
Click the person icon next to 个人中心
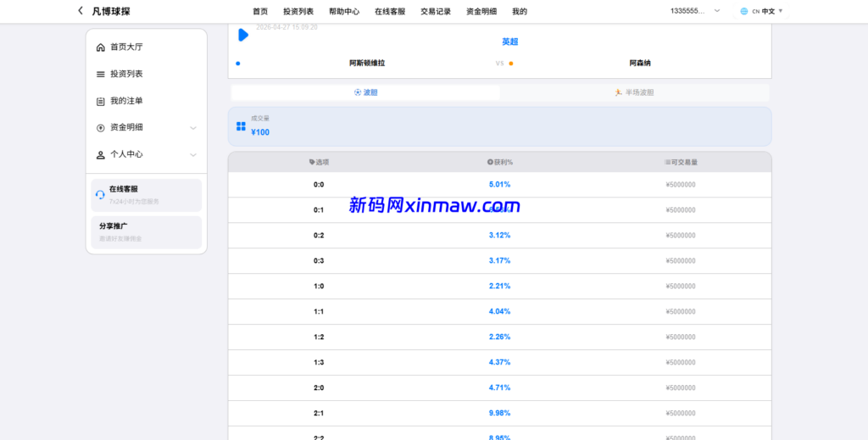tap(100, 155)
